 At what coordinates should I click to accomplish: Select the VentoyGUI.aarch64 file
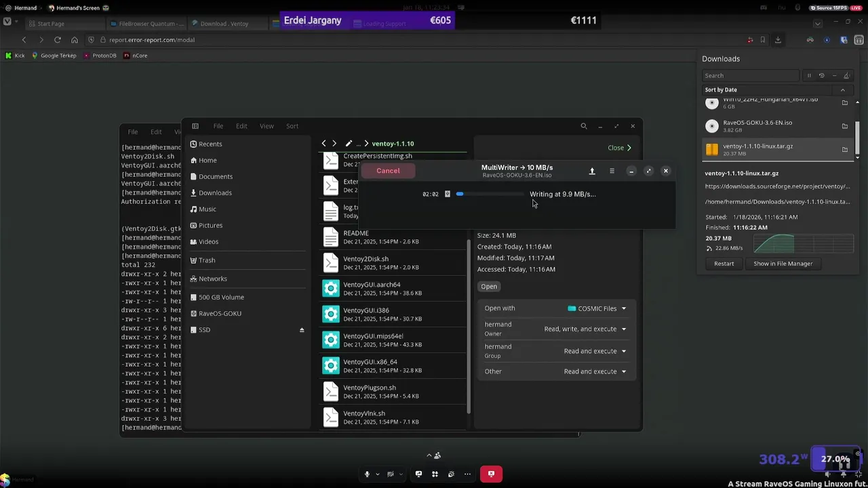[393, 289]
